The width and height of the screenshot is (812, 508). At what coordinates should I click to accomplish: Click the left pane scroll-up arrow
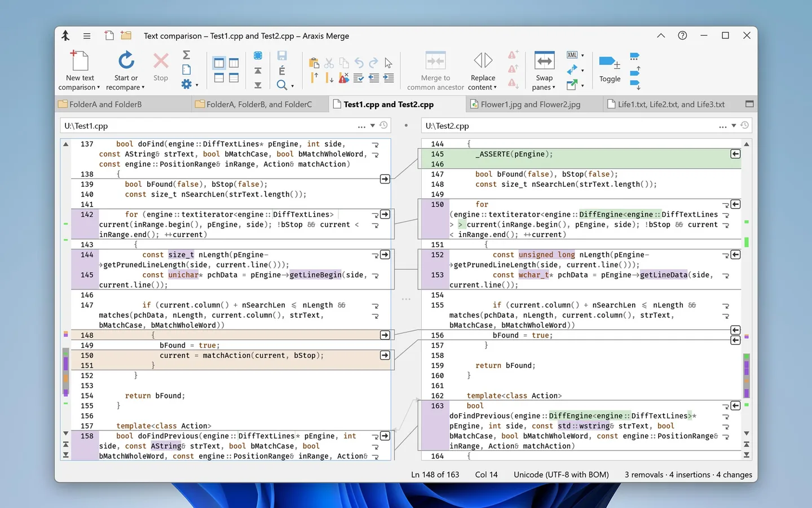65,144
